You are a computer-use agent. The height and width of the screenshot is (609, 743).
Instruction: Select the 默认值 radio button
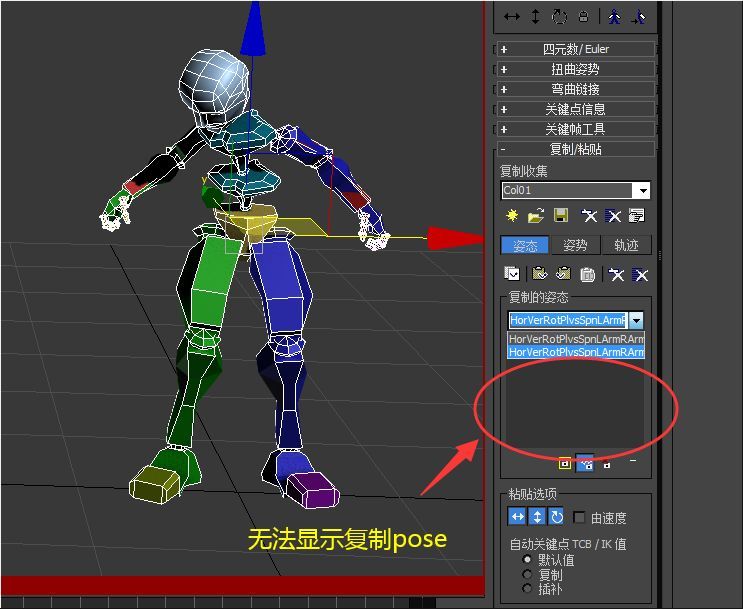coord(527,560)
